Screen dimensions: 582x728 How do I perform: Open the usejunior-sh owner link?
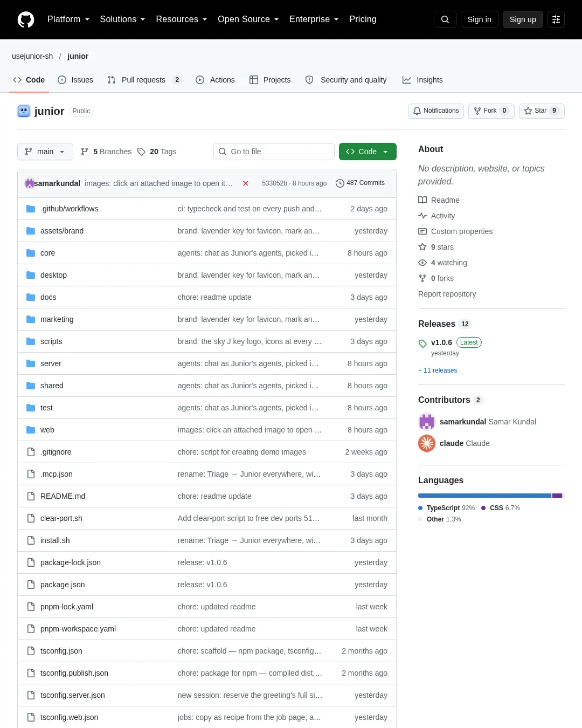coord(32,56)
